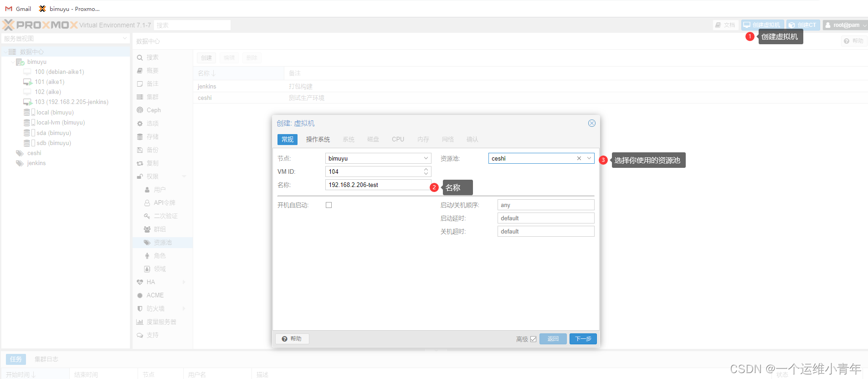This screenshot has width=868, height=379.
Task: Click the VM ID spinner arrows
Action: tap(426, 171)
